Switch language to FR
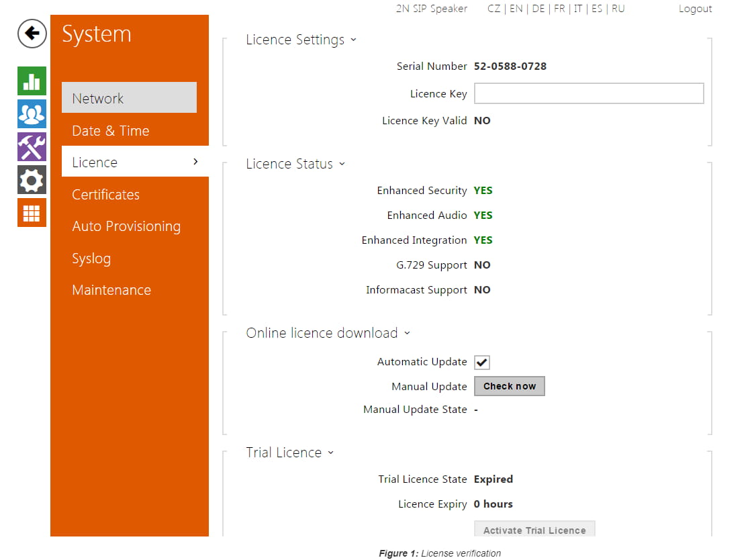 coord(559,9)
